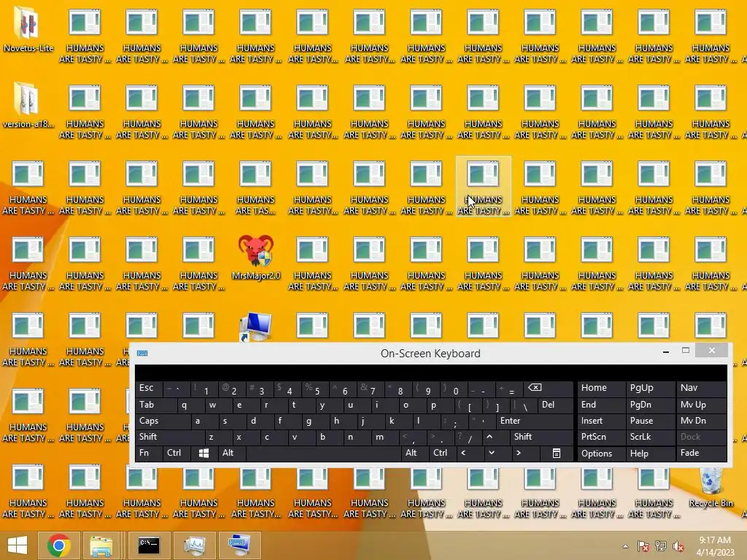Toggle the ScrLk key
The height and width of the screenshot is (560, 747).
point(650,437)
